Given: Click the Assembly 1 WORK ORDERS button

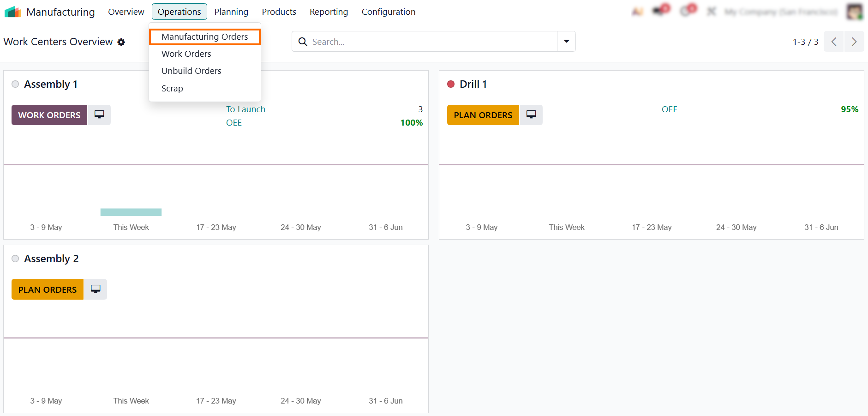Looking at the screenshot, I should click(x=49, y=115).
